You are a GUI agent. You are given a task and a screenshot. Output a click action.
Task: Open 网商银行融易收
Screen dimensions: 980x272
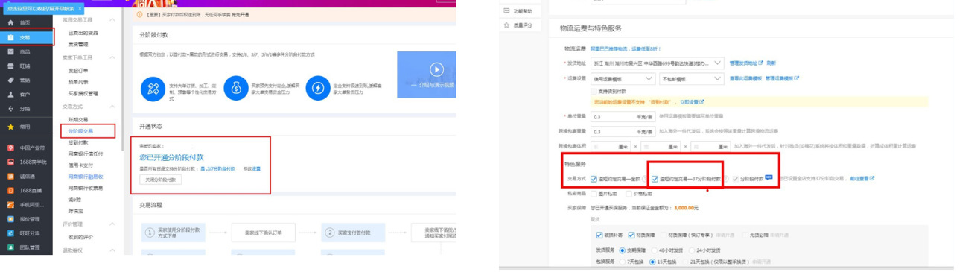click(x=86, y=177)
